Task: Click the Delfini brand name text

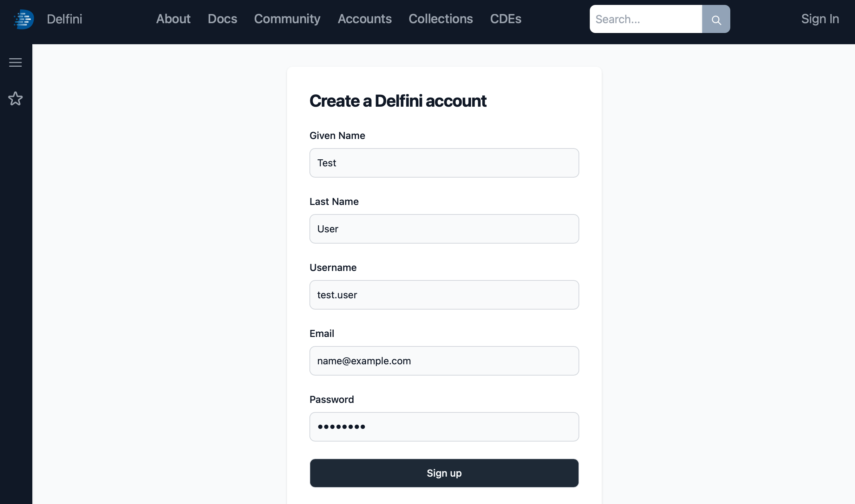Action: [64, 19]
